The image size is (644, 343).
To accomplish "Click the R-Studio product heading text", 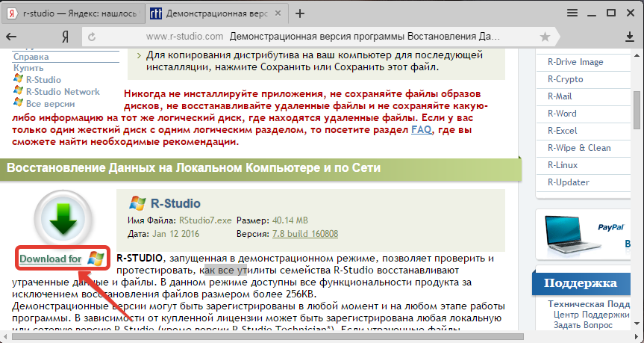I will [176, 203].
